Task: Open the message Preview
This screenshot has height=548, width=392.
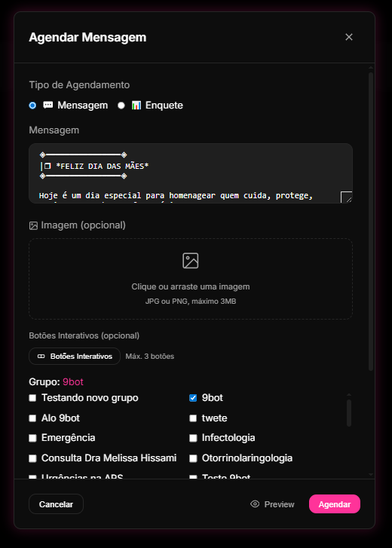Action: tap(272, 504)
